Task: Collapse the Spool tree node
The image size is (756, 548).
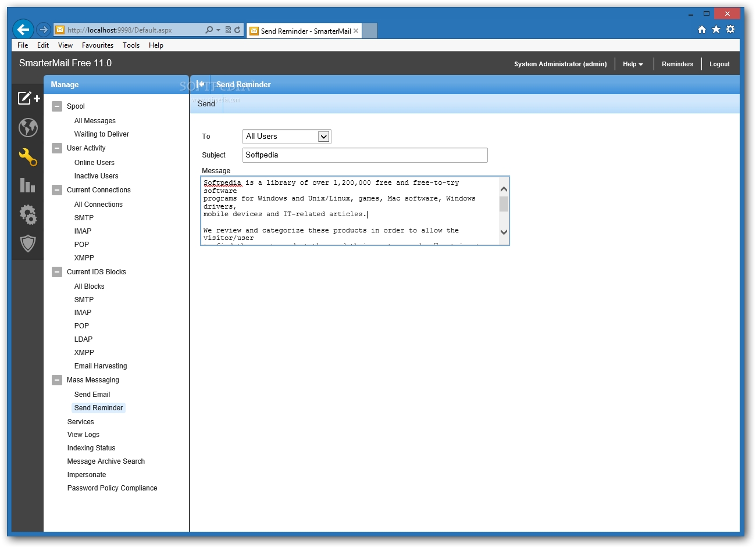Action: [57, 106]
